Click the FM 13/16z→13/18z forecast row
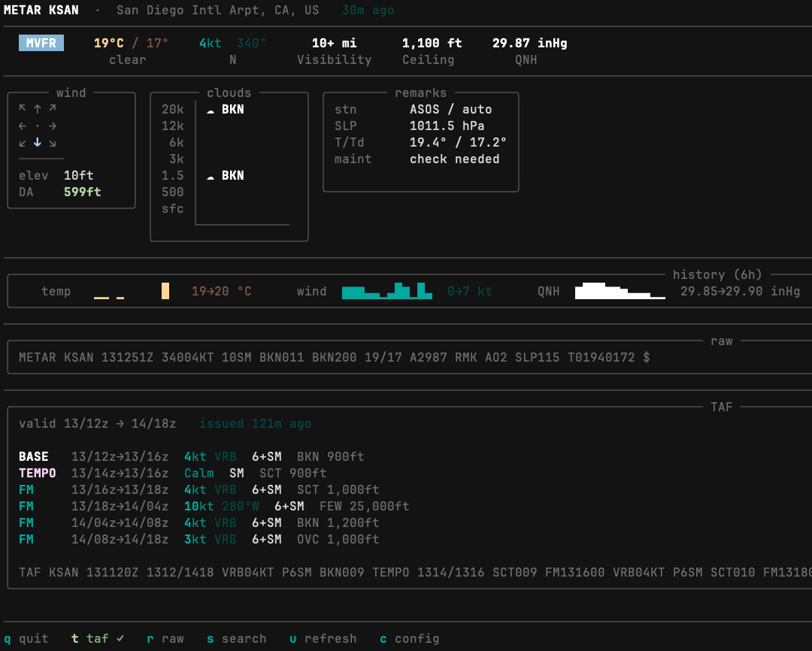812x651 pixels. coord(198,489)
